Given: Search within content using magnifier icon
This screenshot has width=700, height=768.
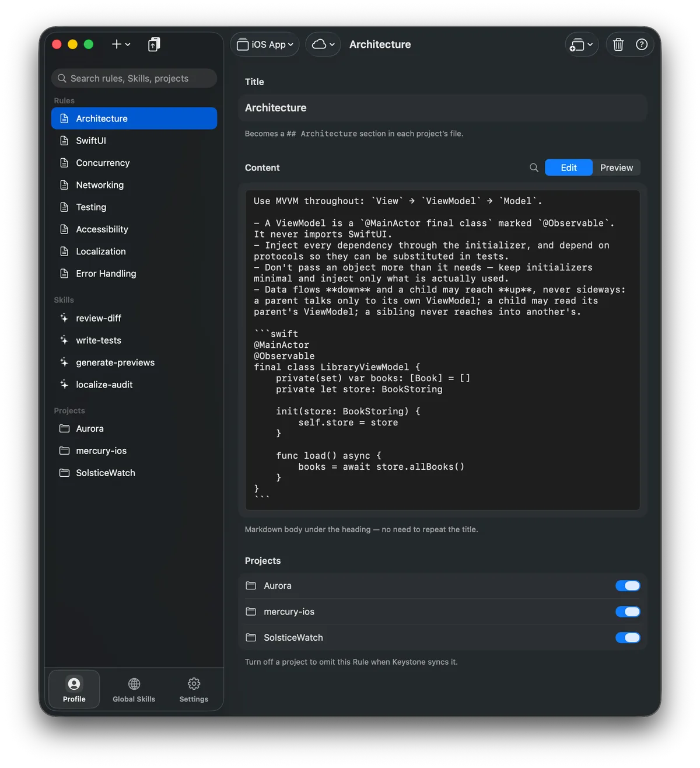Looking at the screenshot, I should pyautogui.click(x=534, y=167).
